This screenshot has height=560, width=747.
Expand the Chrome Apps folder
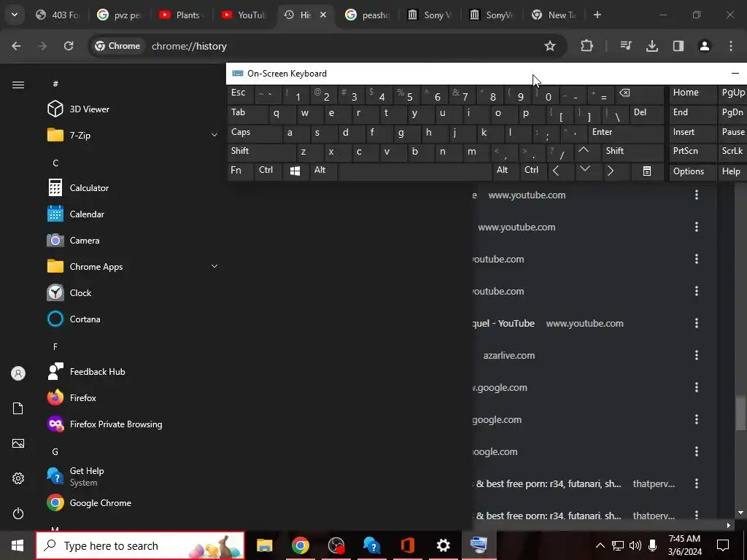pyautogui.click(x=214, y=266)
